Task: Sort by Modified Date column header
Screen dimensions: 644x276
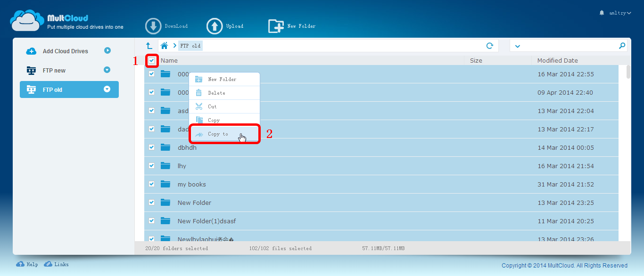Action: (x=558, y=61)
